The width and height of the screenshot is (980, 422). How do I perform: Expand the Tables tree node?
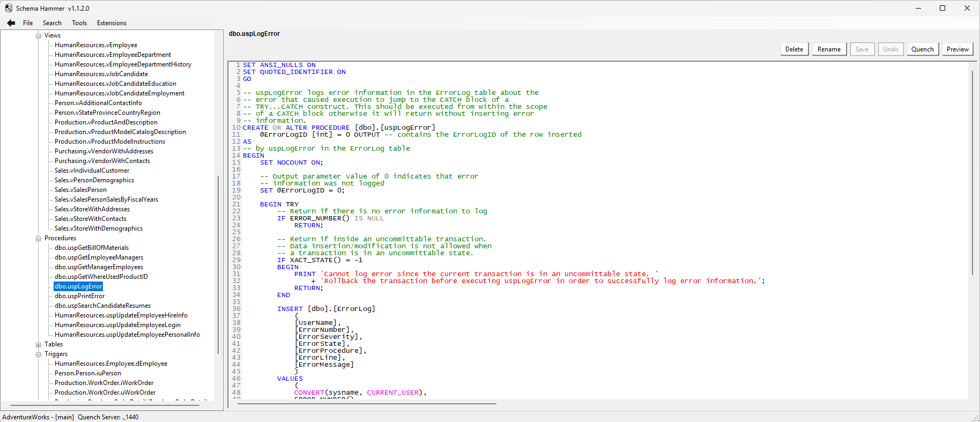point(39,345)
